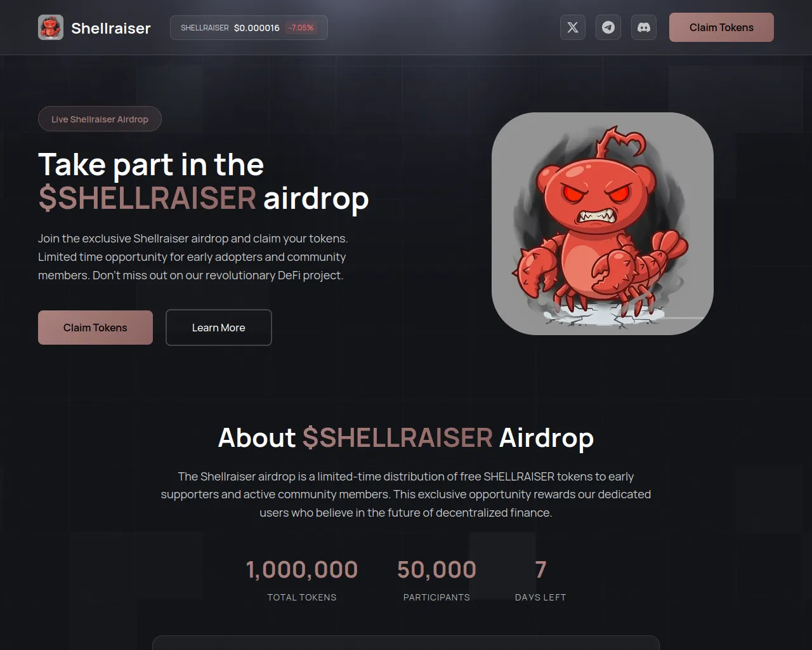Viewport: 812px width, 650px height.
Task: Click the large angry lobster mascot image
Action: (x=603, y=223)
